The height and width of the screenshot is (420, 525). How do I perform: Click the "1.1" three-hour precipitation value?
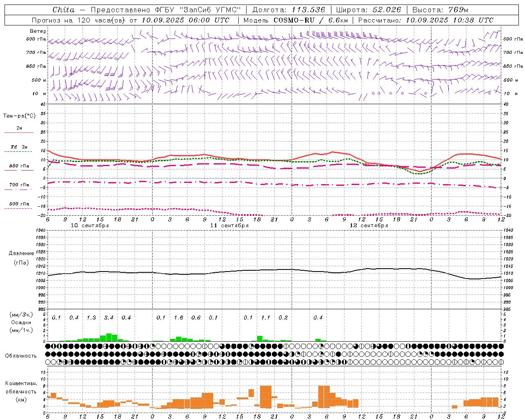pos(266,318)
